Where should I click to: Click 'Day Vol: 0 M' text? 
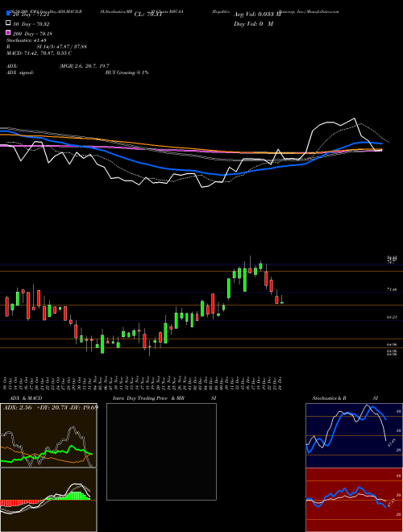click(x=253, y=23)
